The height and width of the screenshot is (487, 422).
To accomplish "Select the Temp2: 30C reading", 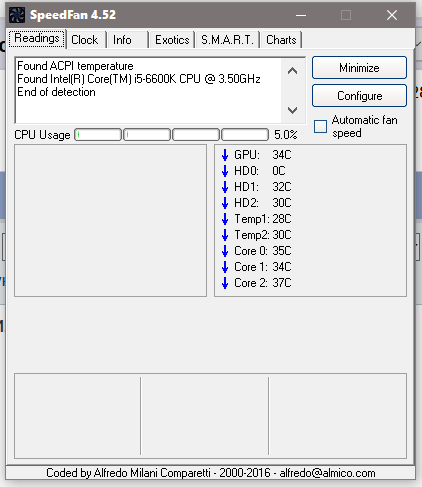I will tap(263, 235).
